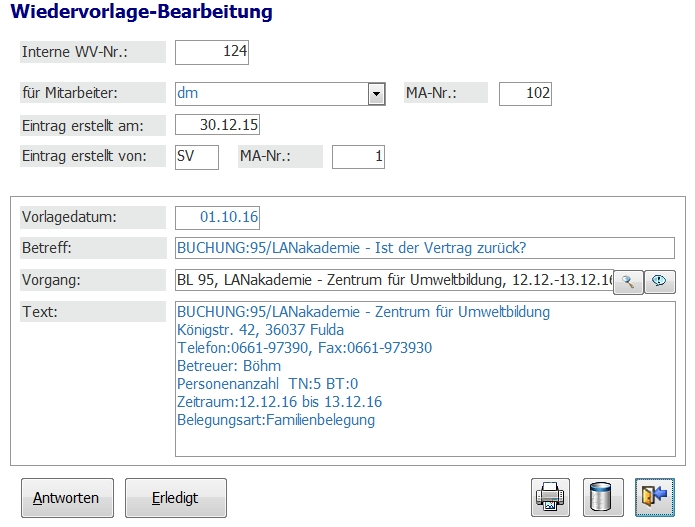This screenshot has height=527, width=695.
Task: Focus the Vorlagedatum field showing 01.10.16
Action: point(217,217)
